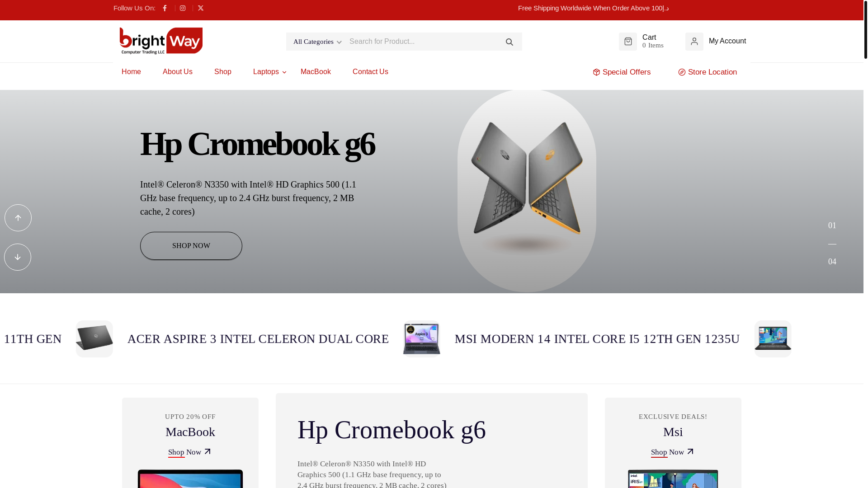Open the Instagram social icon
868x488 pixels.
click(x=183, y=8)
